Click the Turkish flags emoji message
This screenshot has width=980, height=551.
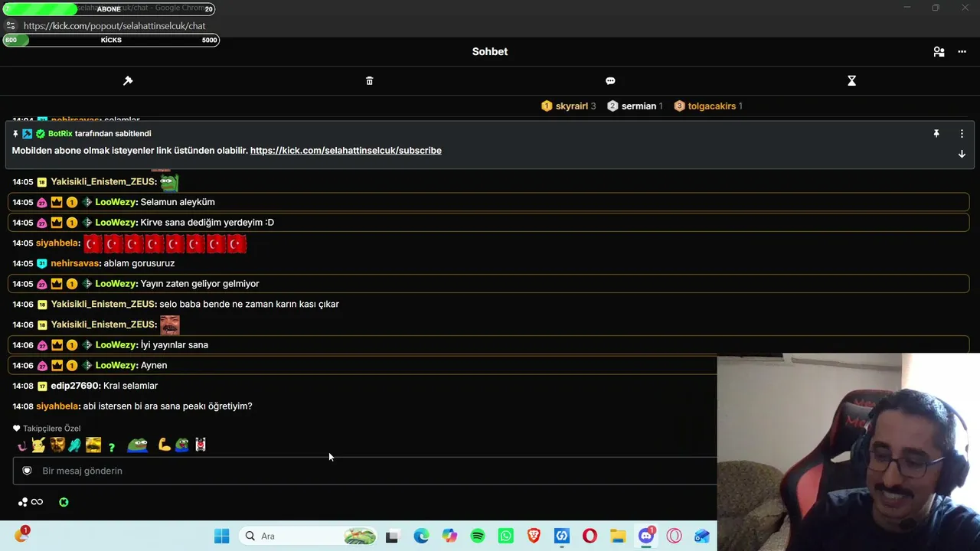(165, 243)
